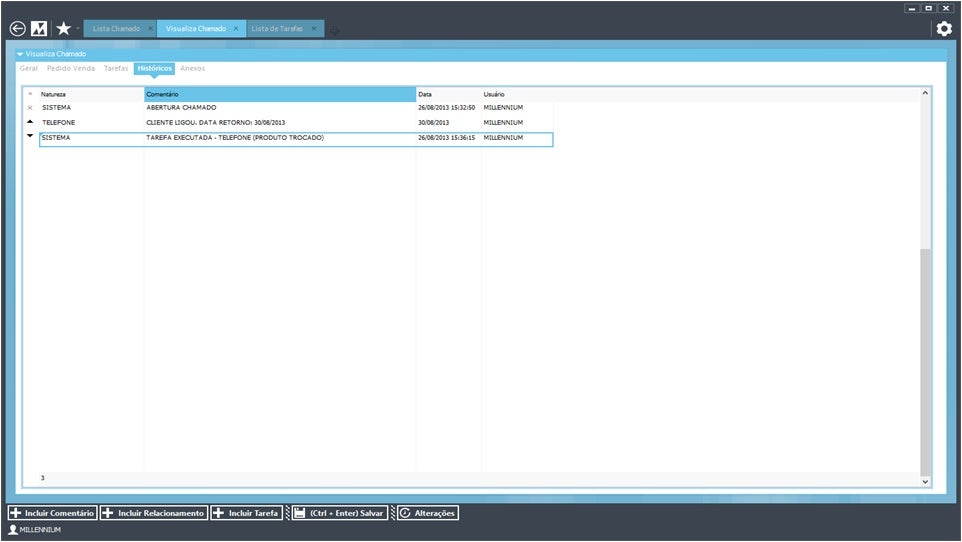Expand the TELEFONE row arrow

point(30,121)
